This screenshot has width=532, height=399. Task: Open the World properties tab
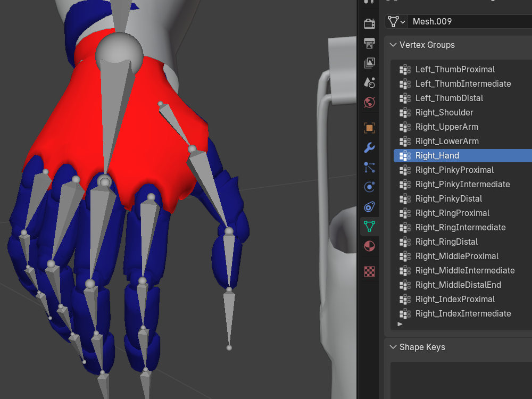pyautogui.click(x=369, y=102)
